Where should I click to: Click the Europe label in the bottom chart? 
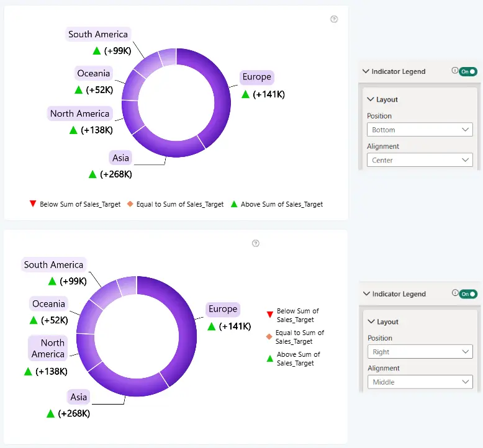pyautogui.click(x=223, y=309)
